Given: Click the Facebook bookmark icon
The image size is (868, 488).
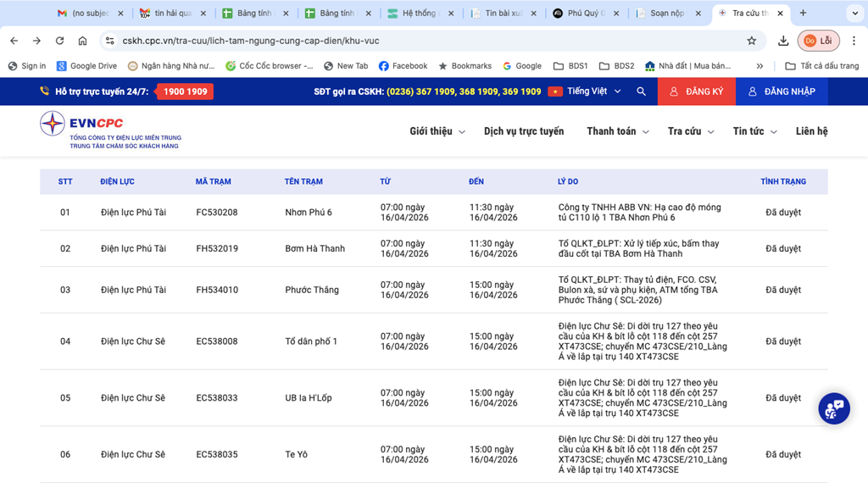Looking at the screenshot, I should (x=384, y=66).
